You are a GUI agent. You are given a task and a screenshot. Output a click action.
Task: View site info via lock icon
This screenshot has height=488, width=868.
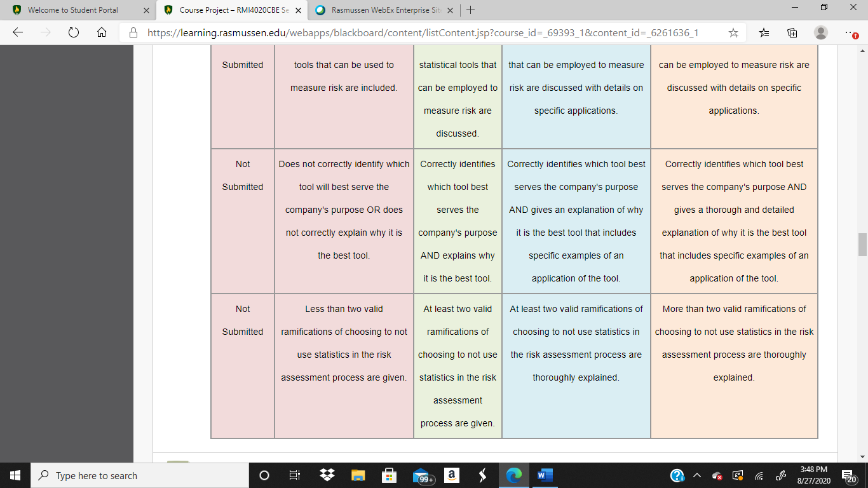pos(133,32)
